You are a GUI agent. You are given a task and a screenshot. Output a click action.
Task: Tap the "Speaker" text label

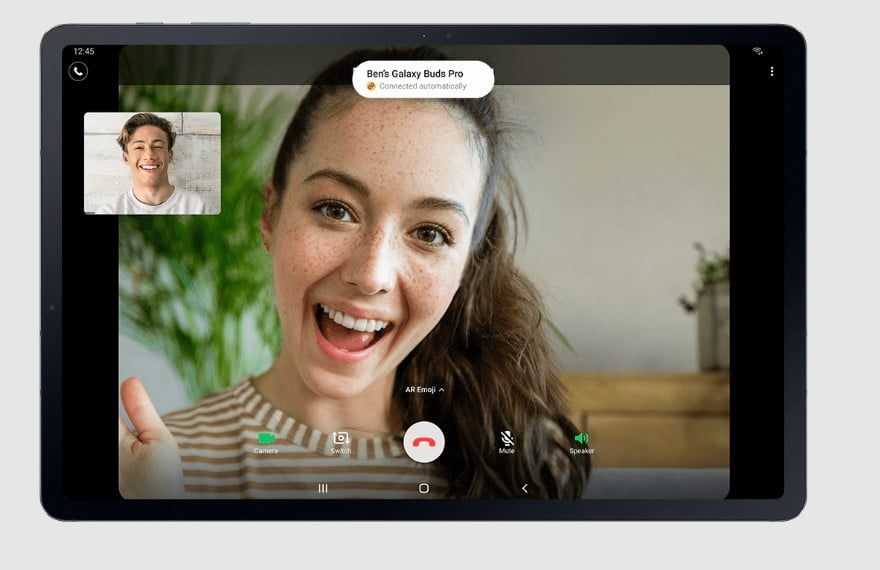pos(581,452)
